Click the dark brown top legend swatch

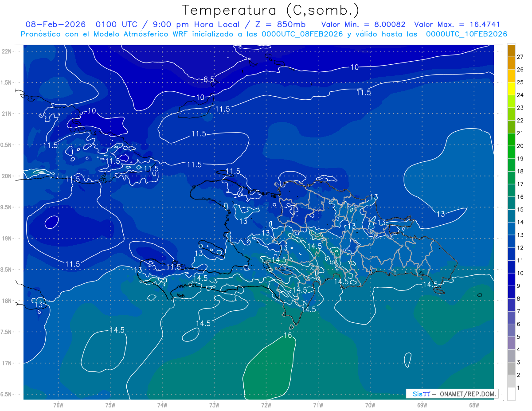tap(511, 50)
